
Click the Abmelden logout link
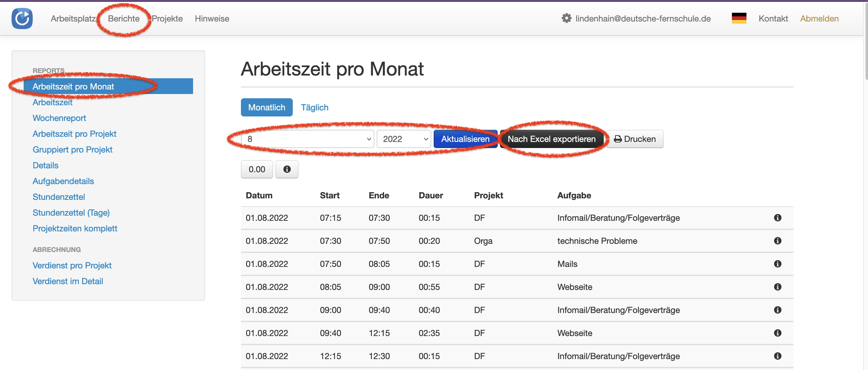pyautogui.click(x=819, y=18)
